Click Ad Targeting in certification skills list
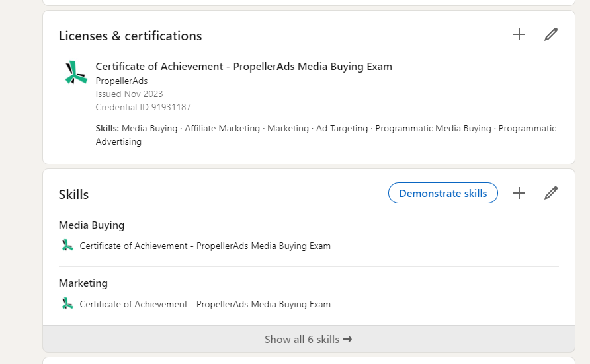Screen dimensions: 590x364 (x=342, y=128)
